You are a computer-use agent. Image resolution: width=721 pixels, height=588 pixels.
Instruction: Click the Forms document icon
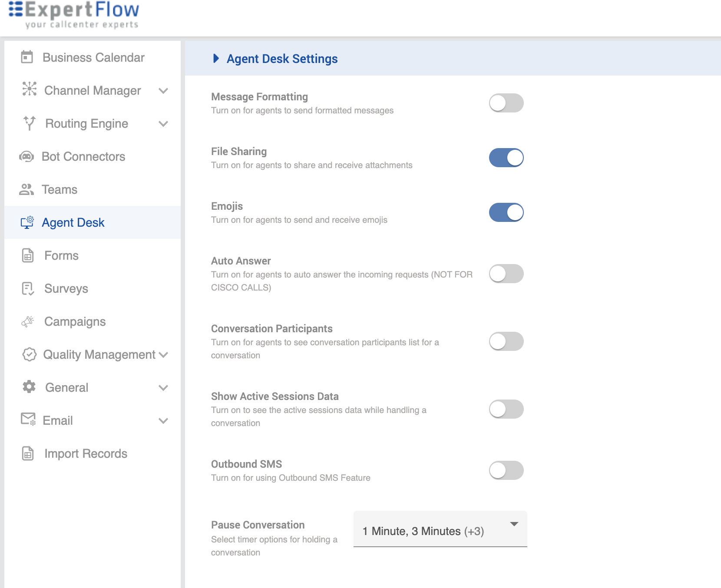point(28,255)
